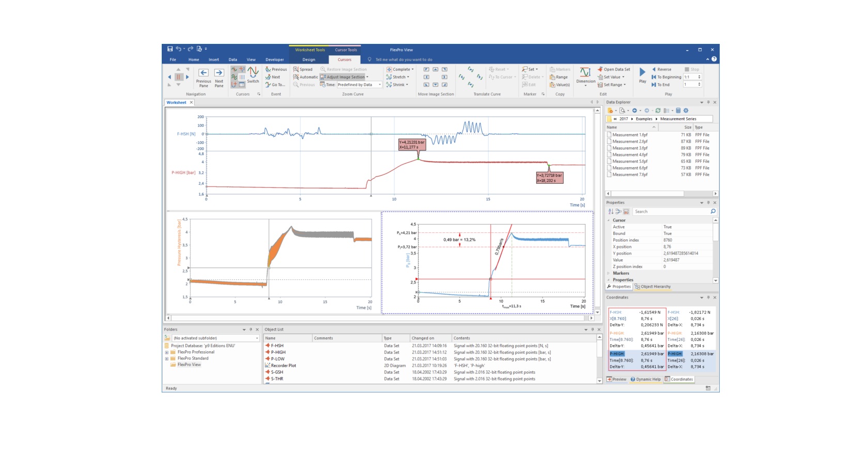Image resolution: width=868 pixels, height=457 pixels.
Task: Go to Next Pane
Action: pos(219,77)
